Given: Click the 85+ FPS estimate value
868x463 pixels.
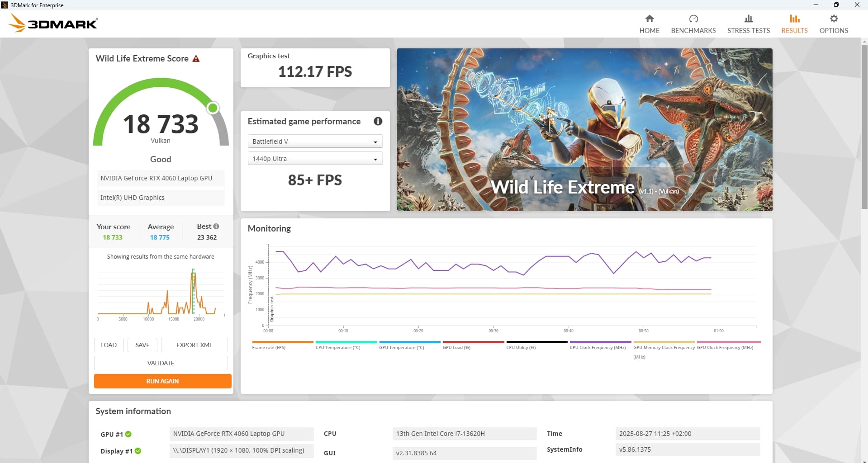Looking at the screenshot, I should pos(315,180).
